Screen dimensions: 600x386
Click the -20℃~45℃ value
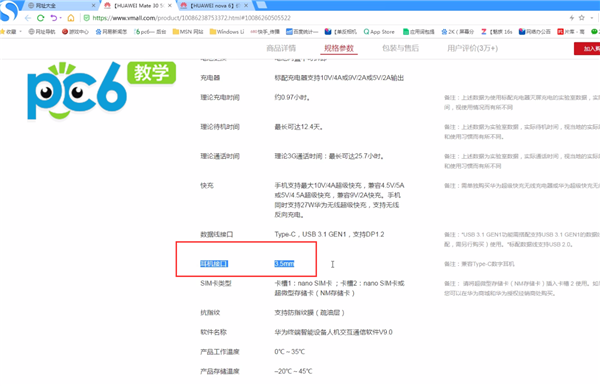coord(293,371)
